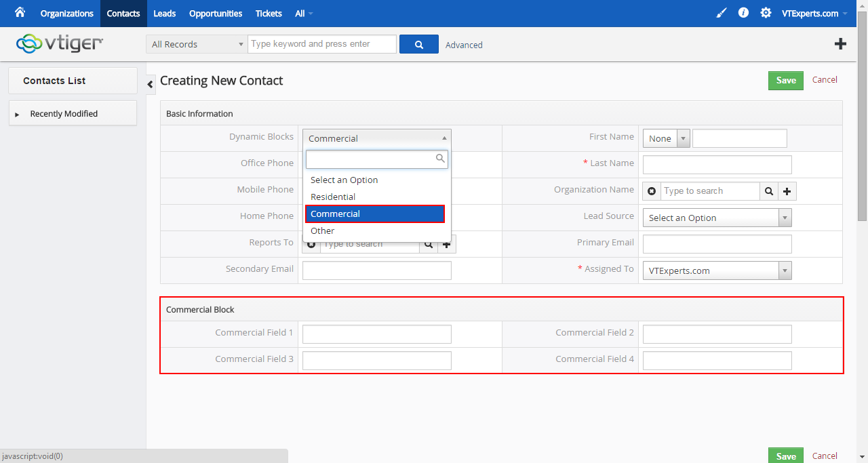Open Advanced search link
This screenshot has width=868, height=463.
pyautogui.click(x=464, y=45)
